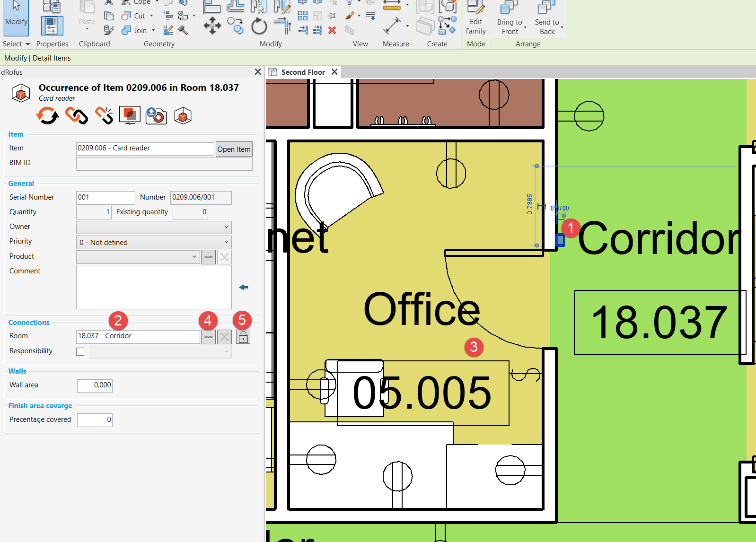Click in the Comment text area

click(x=154, y=287)
